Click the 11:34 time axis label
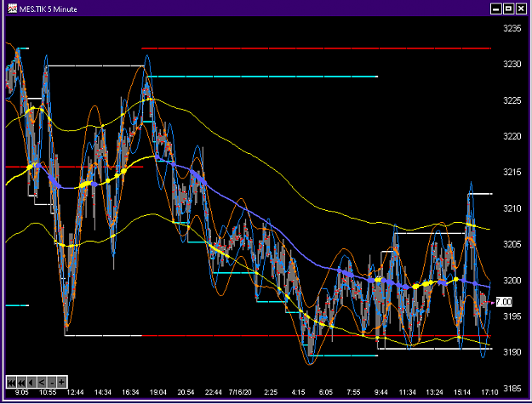The image size is (532, 404). click(x=407, y=392)
